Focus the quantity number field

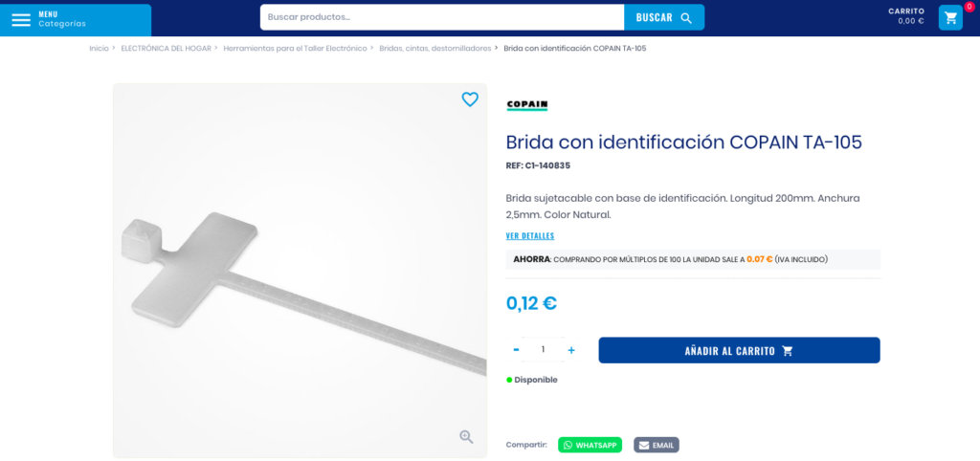[544, 350]
